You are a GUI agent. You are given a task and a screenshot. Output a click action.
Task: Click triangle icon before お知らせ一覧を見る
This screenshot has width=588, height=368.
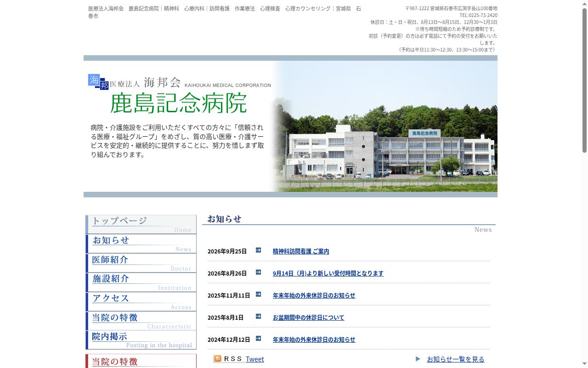(418, 359)
